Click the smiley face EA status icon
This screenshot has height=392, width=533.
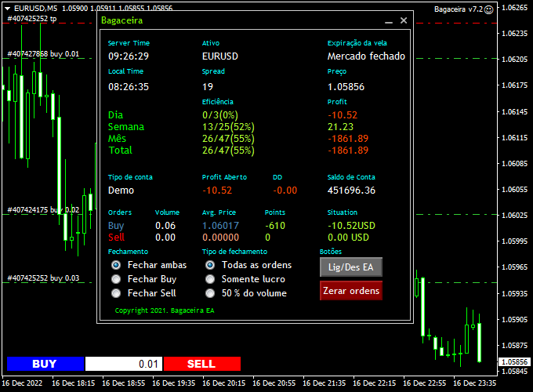(489, 9)
